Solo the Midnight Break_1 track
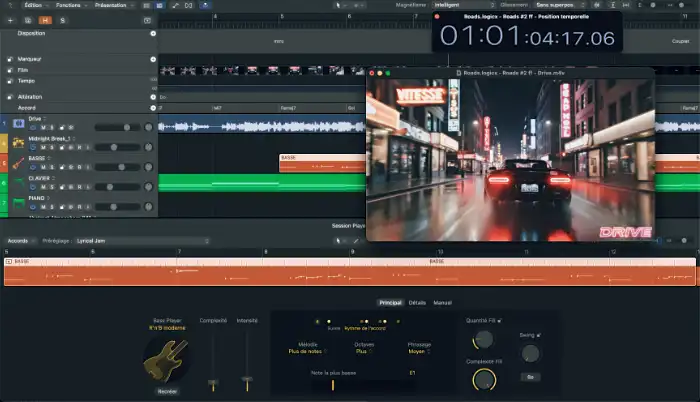 pos(52,147)
